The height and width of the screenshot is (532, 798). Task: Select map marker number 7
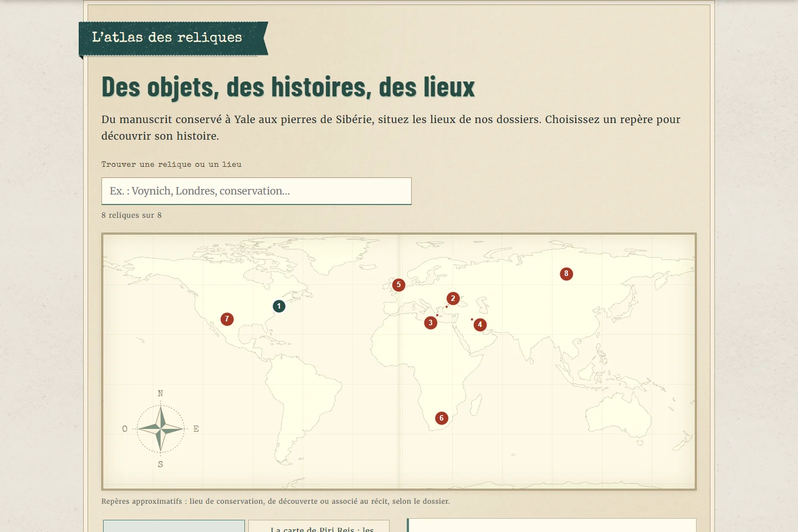coord(227,319)
